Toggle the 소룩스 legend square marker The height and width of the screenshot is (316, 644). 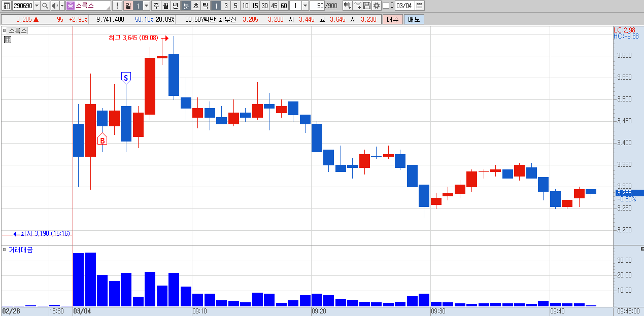[4, 30]
